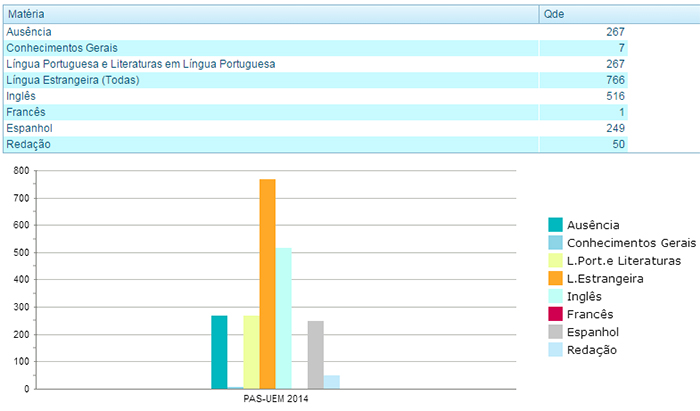Sort table by Matéria column header
700x411 pixels.
pos(270,16)
